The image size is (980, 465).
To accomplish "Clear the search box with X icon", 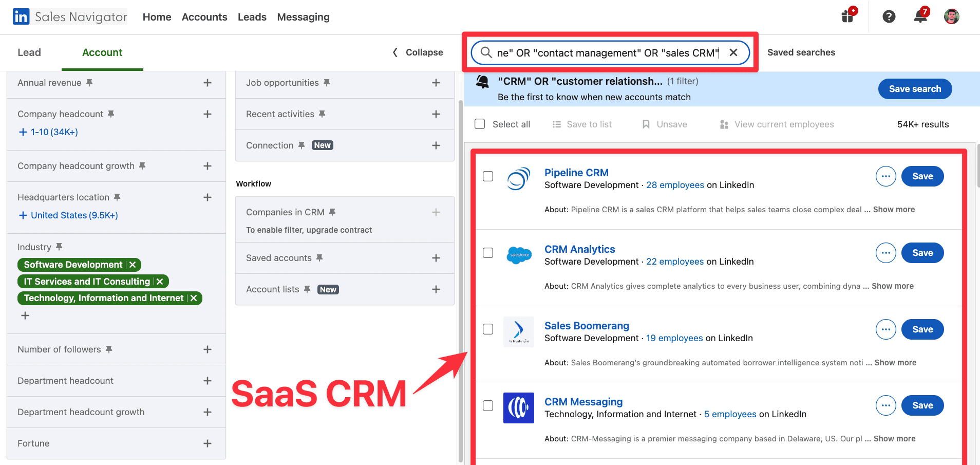I will [x=733, y=52].
